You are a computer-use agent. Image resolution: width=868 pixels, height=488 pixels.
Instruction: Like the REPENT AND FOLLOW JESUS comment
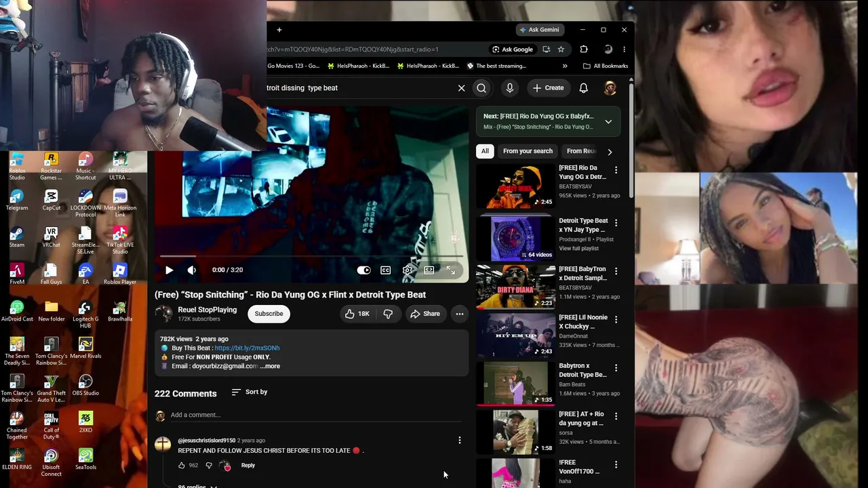coord(182,466)
